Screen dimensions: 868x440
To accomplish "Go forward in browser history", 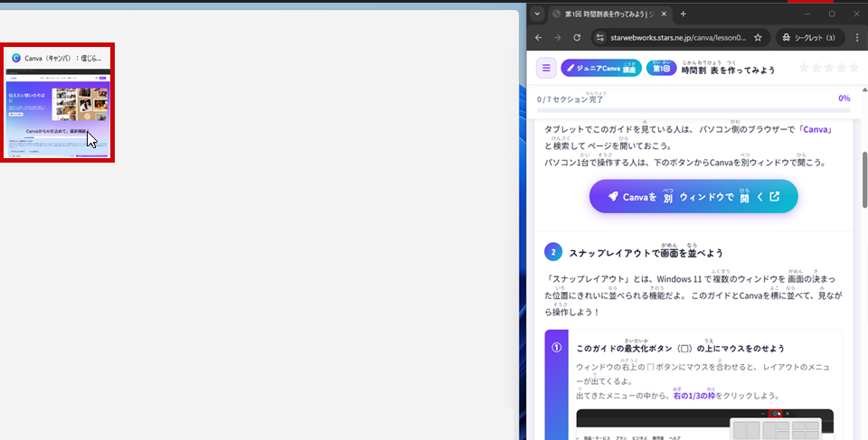I will click(x=558, y=38).
